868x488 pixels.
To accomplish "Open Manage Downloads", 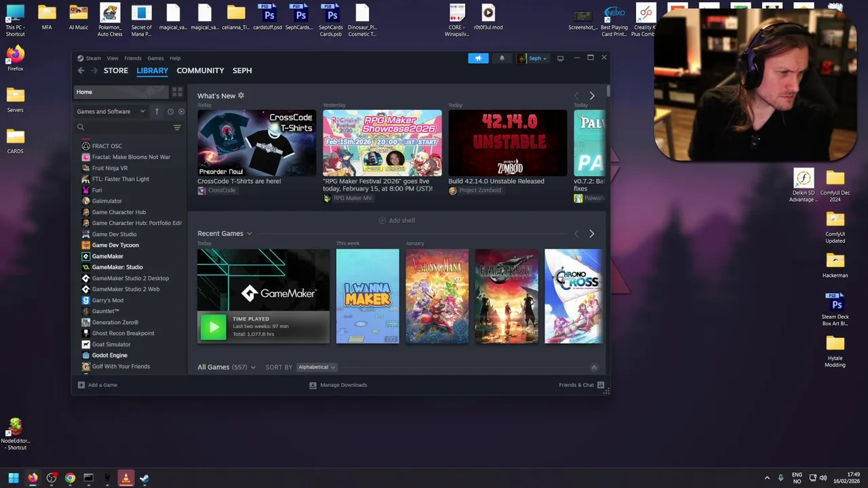I will click(x=338, y=385).
